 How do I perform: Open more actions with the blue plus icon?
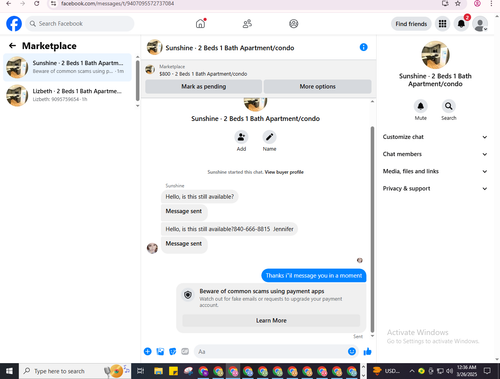pos(147,351)
